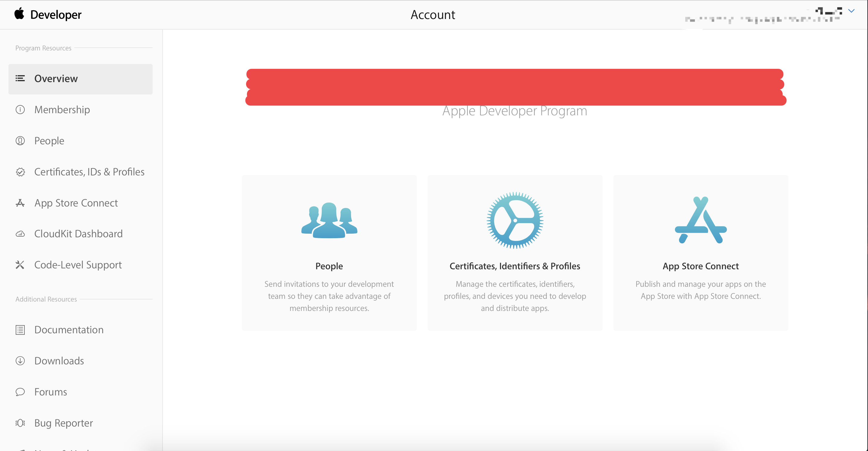Click the Downloads arrow icon
868x451 pixels.
tap(20, 361)
